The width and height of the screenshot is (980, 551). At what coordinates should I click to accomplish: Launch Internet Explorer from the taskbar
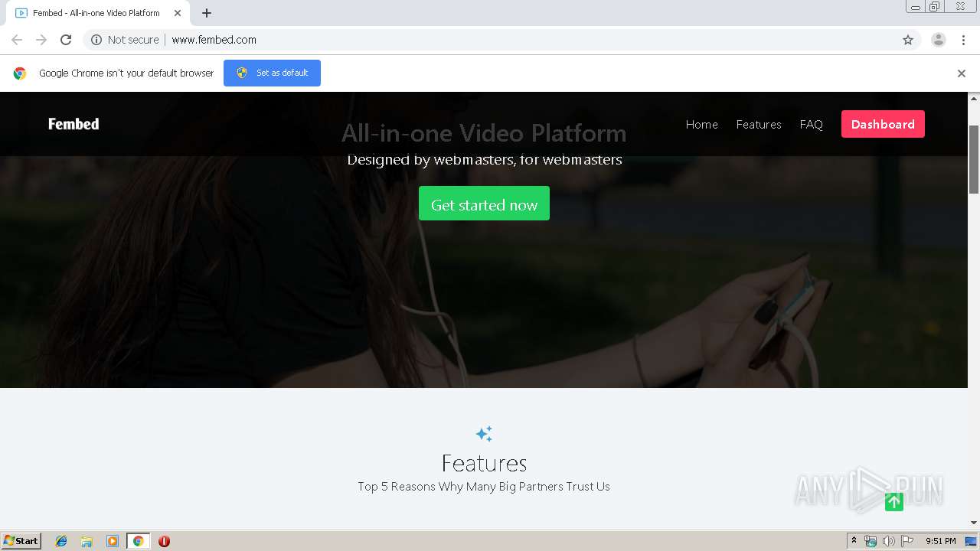(x=61, y=541)
